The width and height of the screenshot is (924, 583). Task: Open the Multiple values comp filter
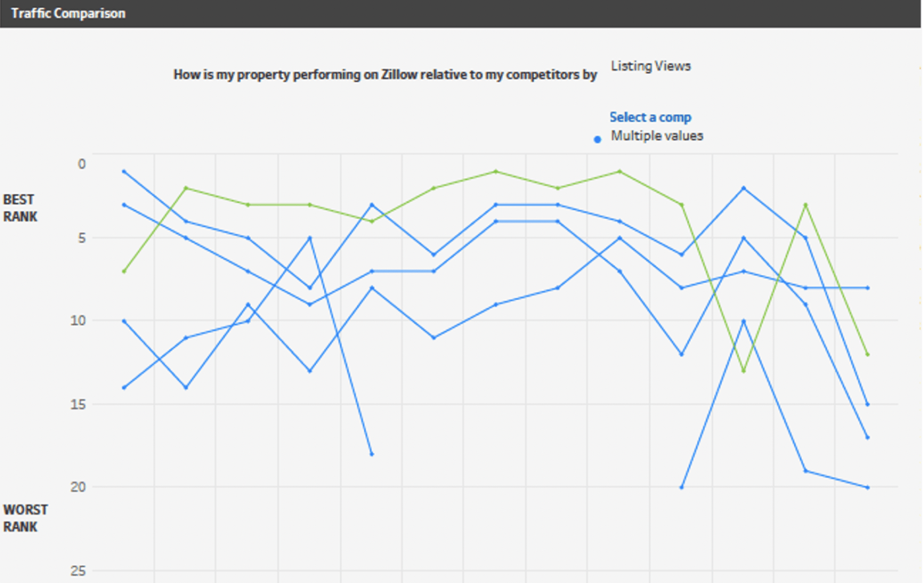(657, 136)
